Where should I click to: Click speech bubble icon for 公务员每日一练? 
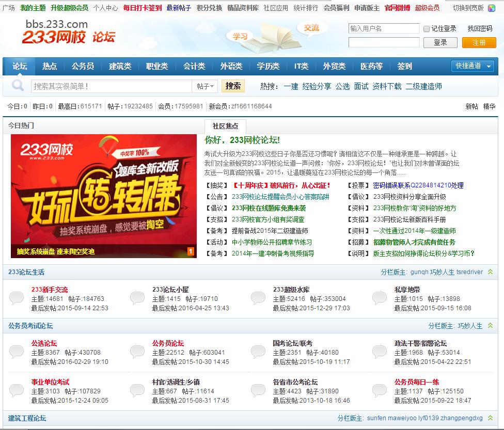pyautogui.click(x=379, y=390)
